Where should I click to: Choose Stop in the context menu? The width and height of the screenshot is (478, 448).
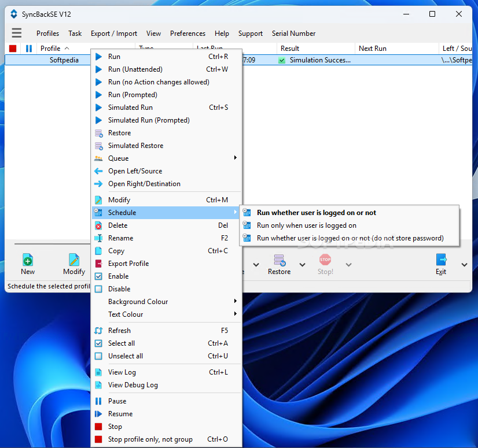click(167, 427)
